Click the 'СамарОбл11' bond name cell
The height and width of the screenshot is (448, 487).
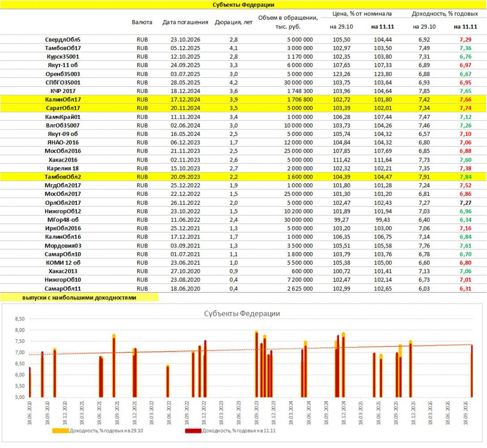coord(63,289)
